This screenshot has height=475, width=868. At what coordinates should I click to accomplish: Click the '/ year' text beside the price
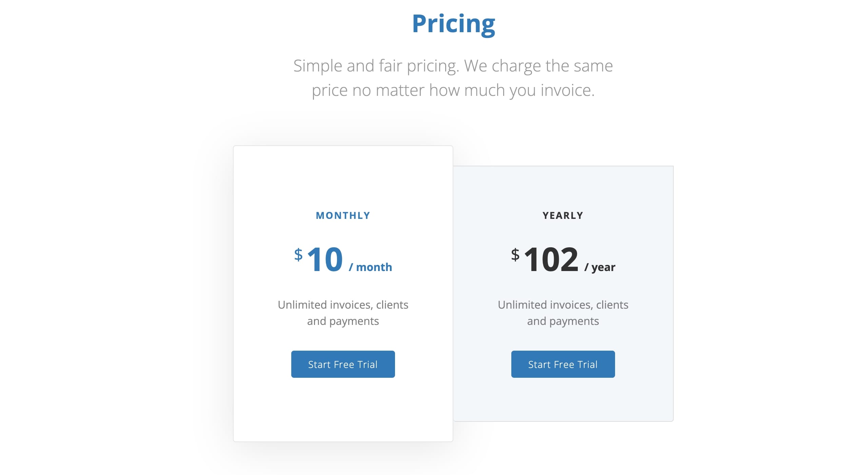click(x=599, y=267)
